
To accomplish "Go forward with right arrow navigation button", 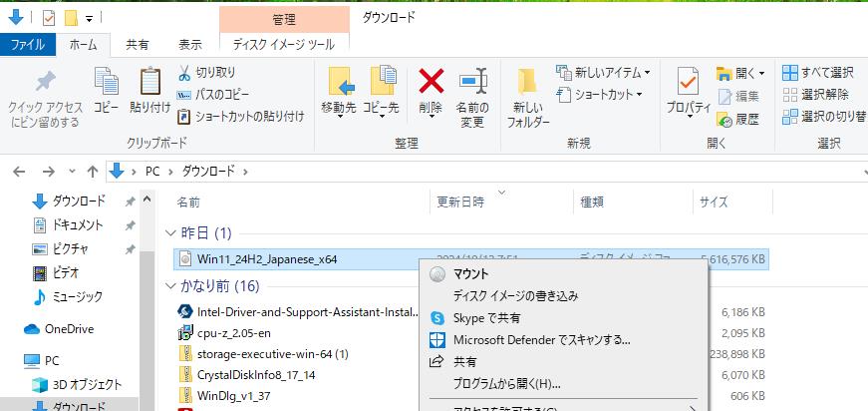I will pyautogui.click(x=49, y=172).
